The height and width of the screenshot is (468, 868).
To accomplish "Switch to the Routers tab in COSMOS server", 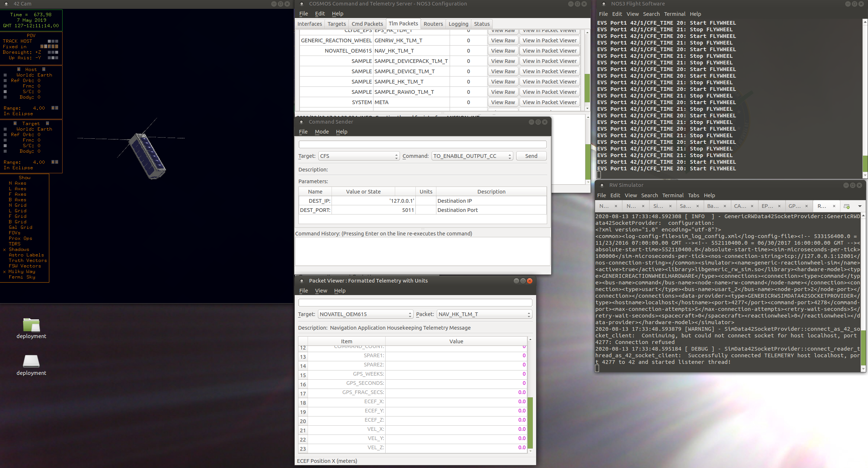I will pyautogui.click(x=433, y=24).
